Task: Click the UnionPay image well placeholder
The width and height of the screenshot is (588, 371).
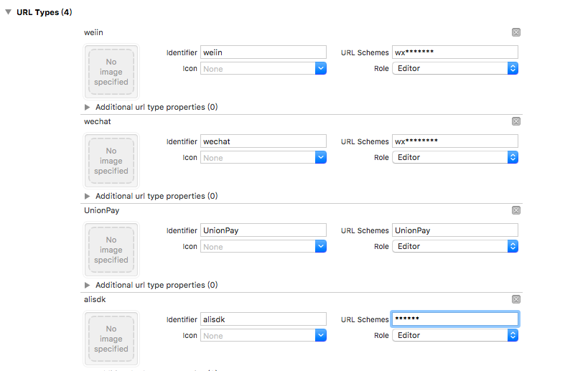Action: (111, 250)
